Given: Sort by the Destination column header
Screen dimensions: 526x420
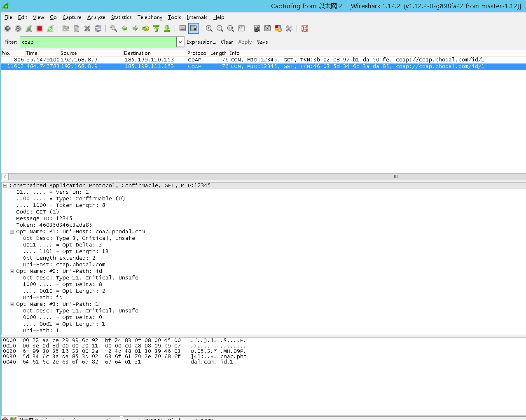Looking at the screenshot, I should pos(155,53).
